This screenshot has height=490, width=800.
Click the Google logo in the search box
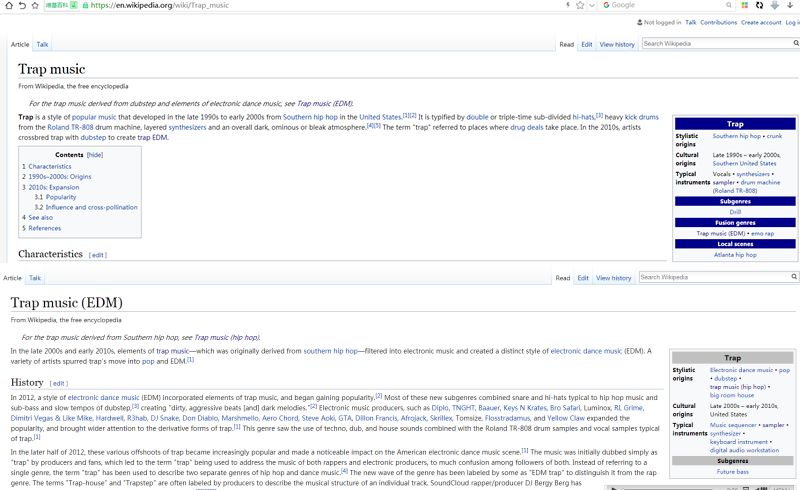[606, 5]
